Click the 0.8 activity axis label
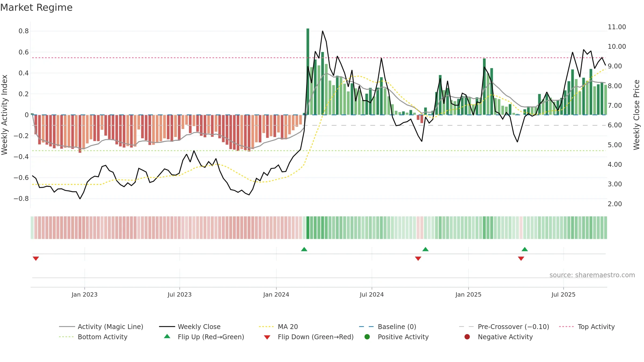 (24, 31)
